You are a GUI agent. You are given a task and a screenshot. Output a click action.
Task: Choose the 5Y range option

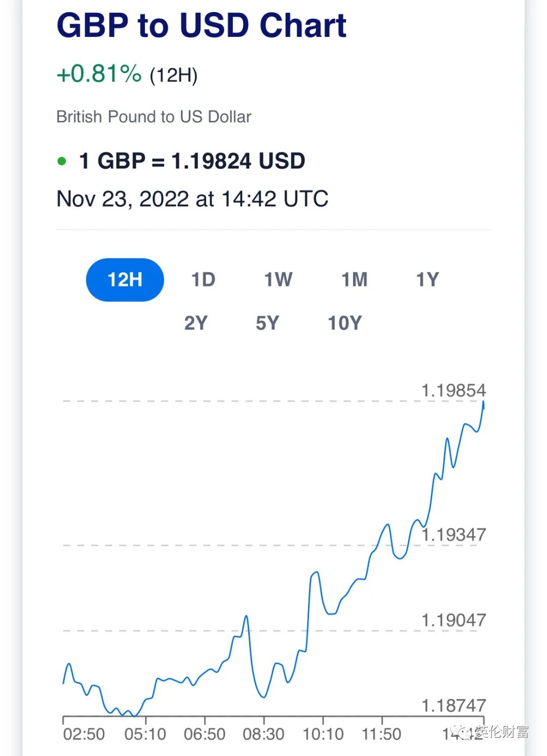[267, 323]
